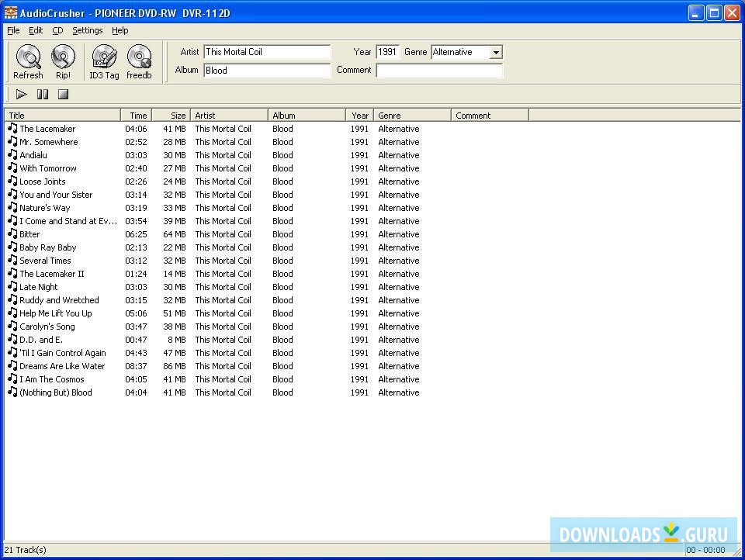
Task: Open the Settings menu
Action: pos(88,30)
